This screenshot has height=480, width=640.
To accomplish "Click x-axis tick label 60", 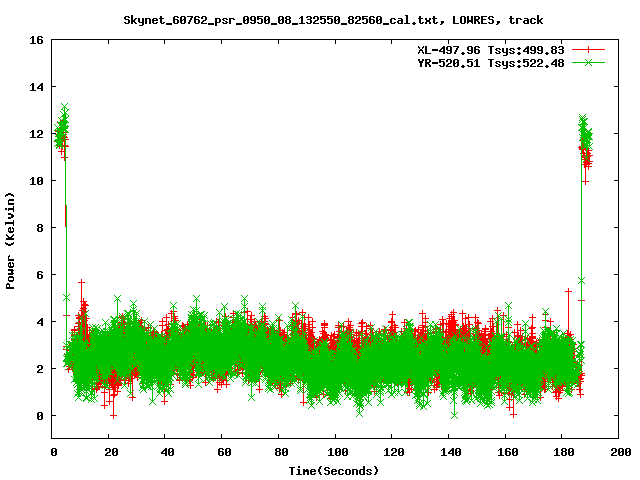I will click(x=224, y=452).
